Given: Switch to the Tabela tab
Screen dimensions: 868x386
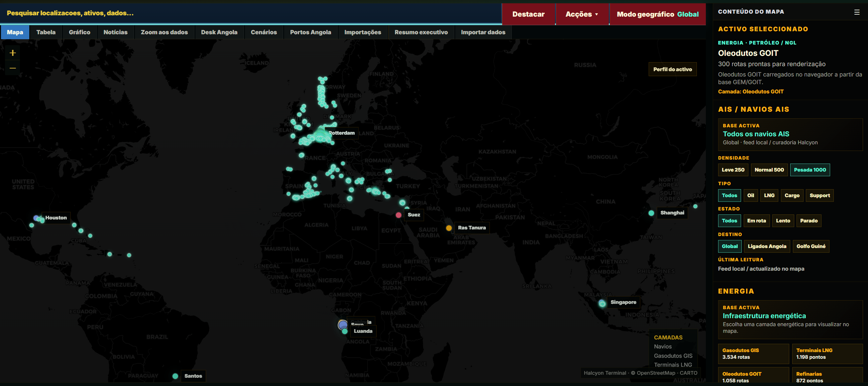Looking at the screenshot, I should click(46, 32).
